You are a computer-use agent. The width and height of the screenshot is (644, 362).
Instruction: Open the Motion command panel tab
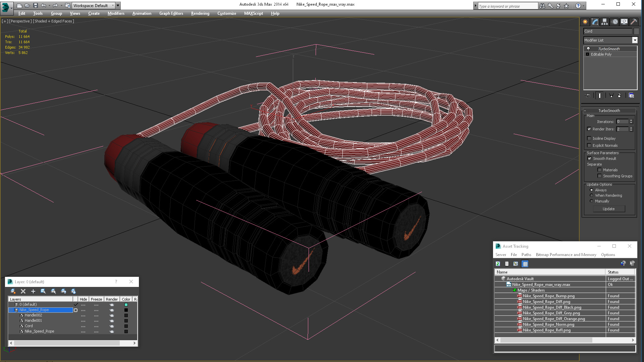point(614,22)
